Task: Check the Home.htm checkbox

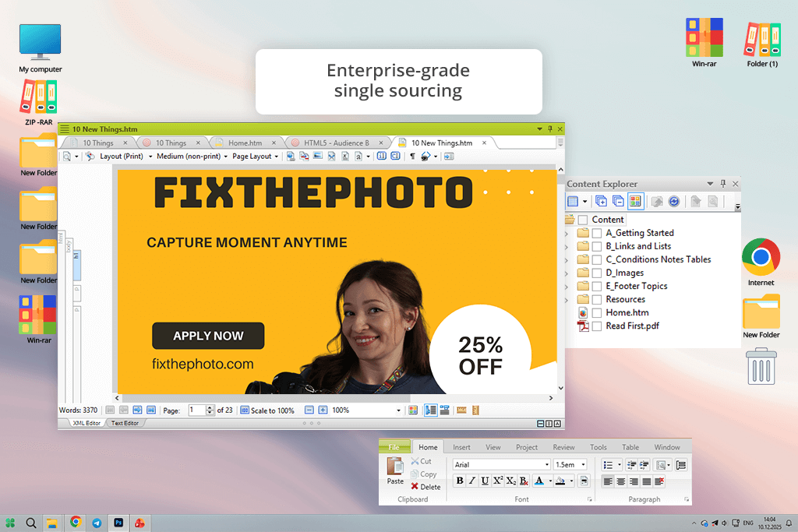Action: (x=597, y=313)
